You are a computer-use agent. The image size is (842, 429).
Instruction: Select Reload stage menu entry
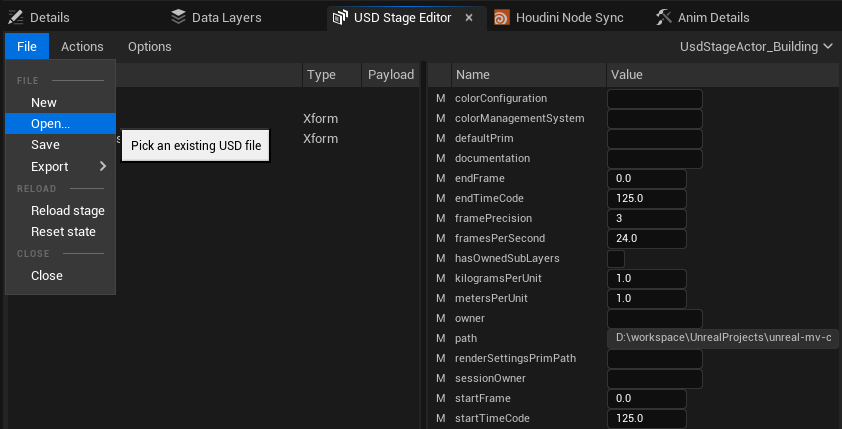point(60,210)
